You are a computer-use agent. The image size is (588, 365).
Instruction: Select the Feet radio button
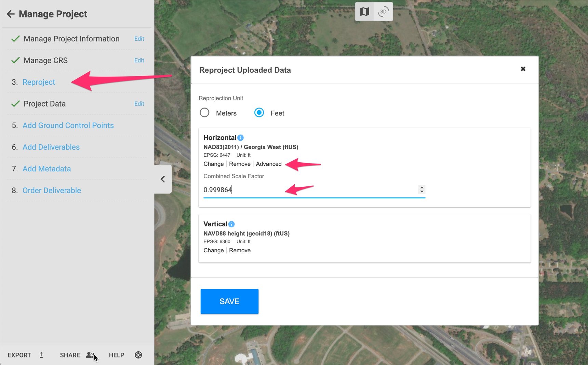point(259,113)
